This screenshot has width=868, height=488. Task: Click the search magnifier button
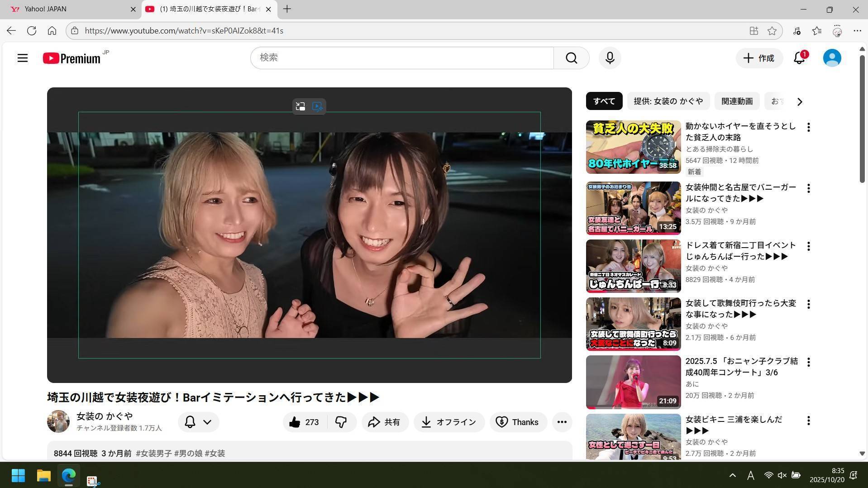click(571, 58)
